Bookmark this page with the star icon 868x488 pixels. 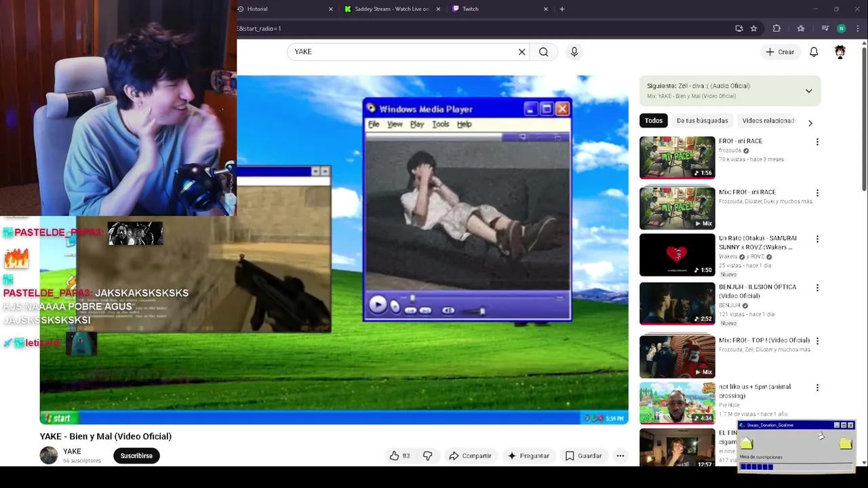tap(753, 28)
